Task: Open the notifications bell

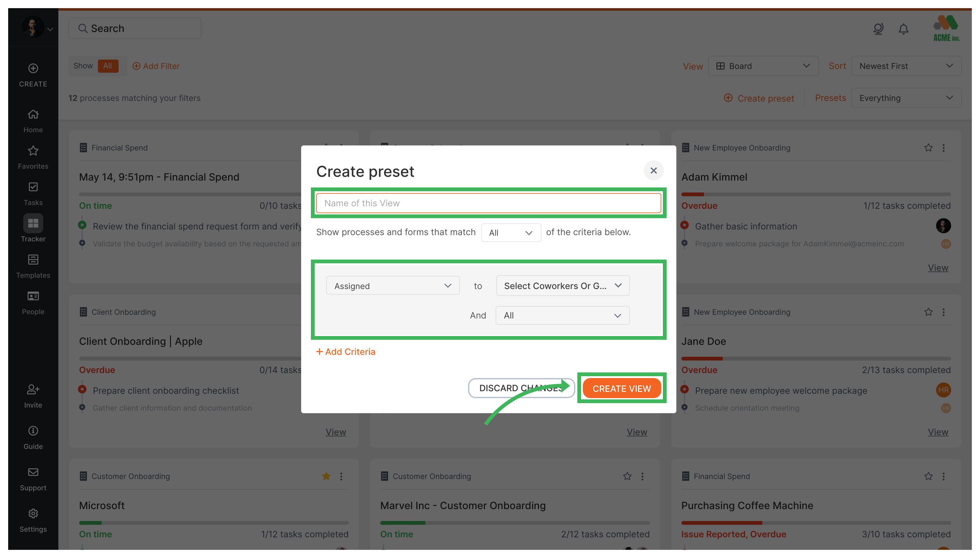Action: click(903, 29)
